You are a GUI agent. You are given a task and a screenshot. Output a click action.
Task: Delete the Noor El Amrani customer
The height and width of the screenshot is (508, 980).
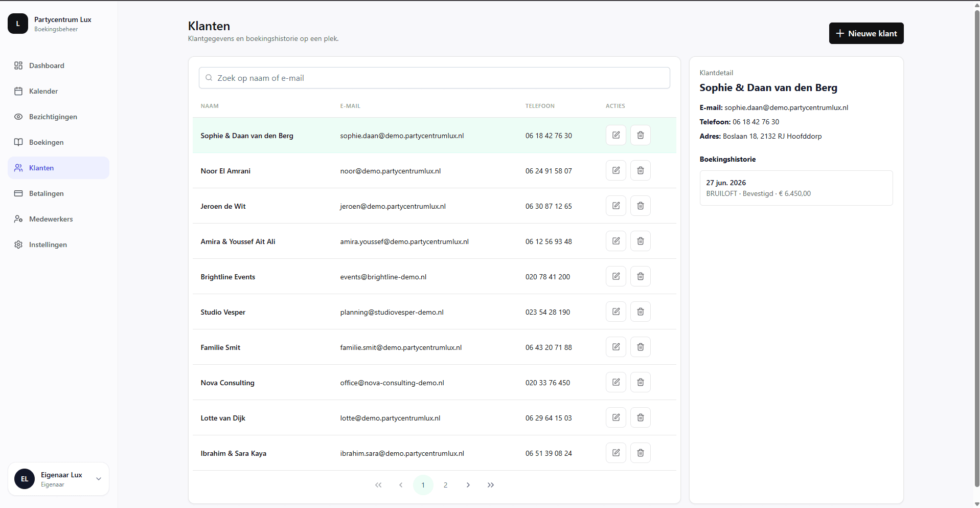pyautogui.click(x=640, y=170)
